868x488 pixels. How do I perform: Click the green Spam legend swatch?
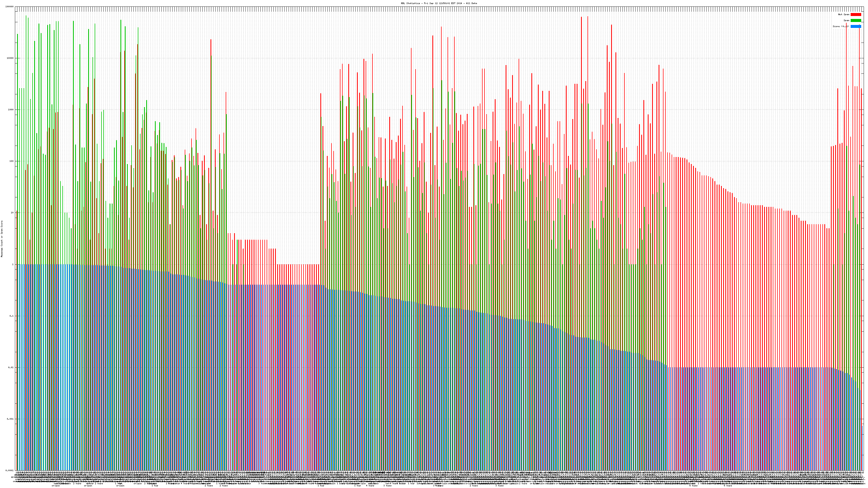856,21
